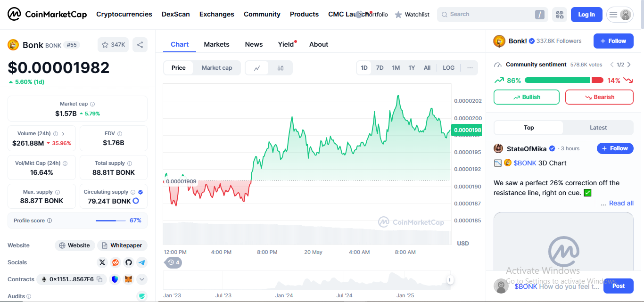Click the chart timeline range slider handle
The image size is (644, 302).
[x=450, y=280]
